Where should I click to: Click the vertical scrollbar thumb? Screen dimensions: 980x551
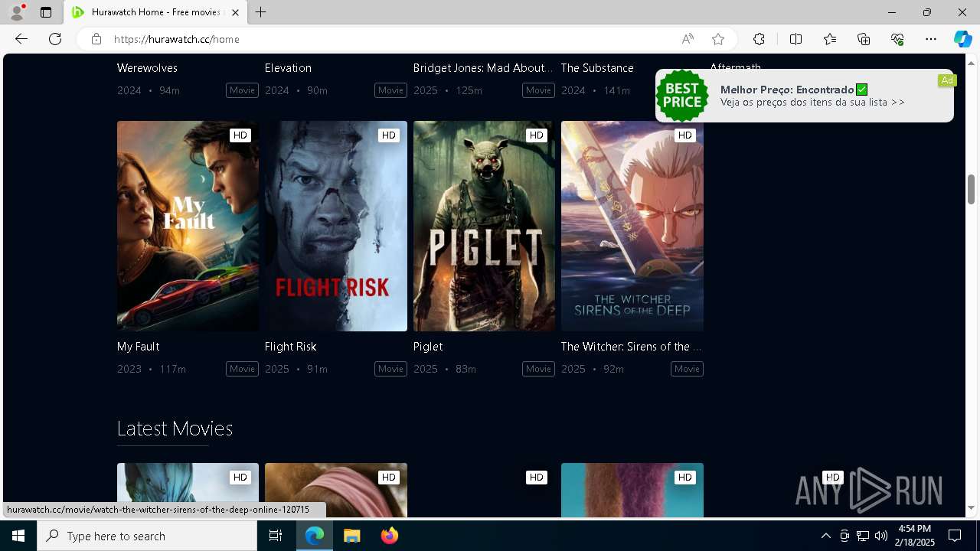[972, 189]
